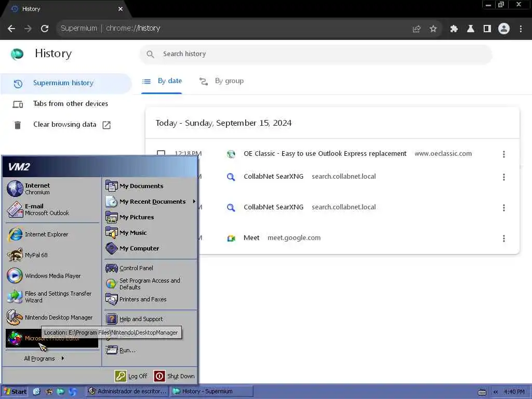Open Printers and Faxes

tap(150, 299)
